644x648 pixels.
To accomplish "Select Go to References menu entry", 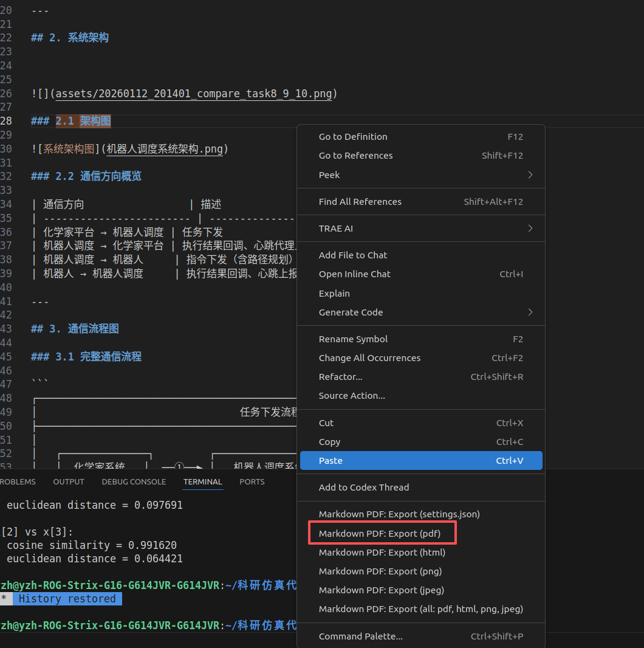I will [x=421, y=156].
